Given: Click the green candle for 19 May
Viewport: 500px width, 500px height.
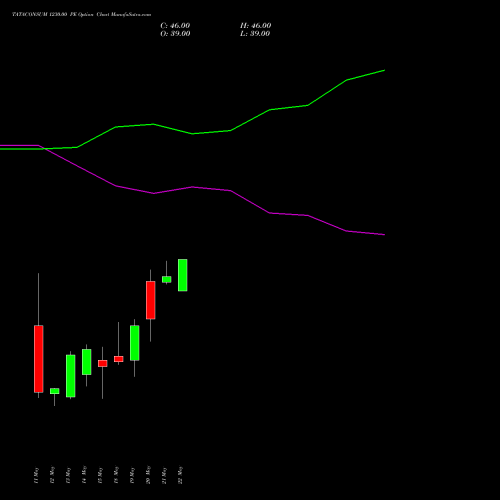Looking at the screenshot, I should 135,343.
